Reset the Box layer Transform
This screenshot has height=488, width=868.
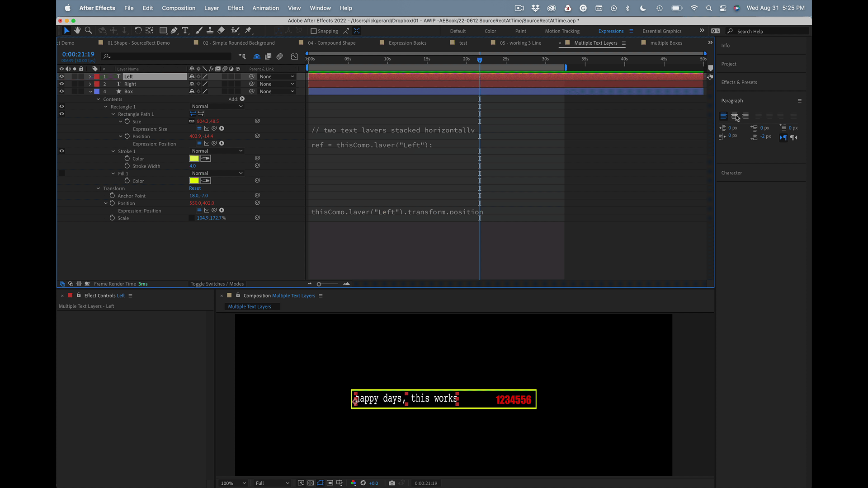[x=195, y=188]
